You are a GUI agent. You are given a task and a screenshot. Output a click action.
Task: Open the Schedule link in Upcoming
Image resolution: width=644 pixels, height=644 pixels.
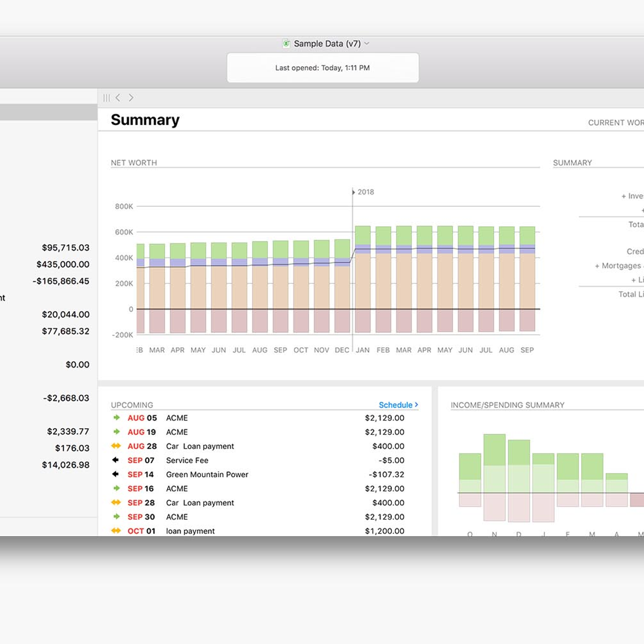[398, 405]
